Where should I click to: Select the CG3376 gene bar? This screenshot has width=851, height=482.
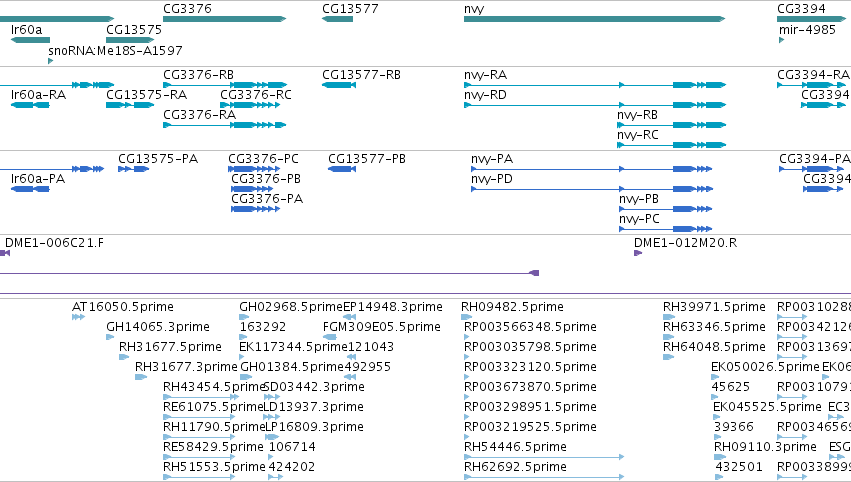click(x=224, y=19)
